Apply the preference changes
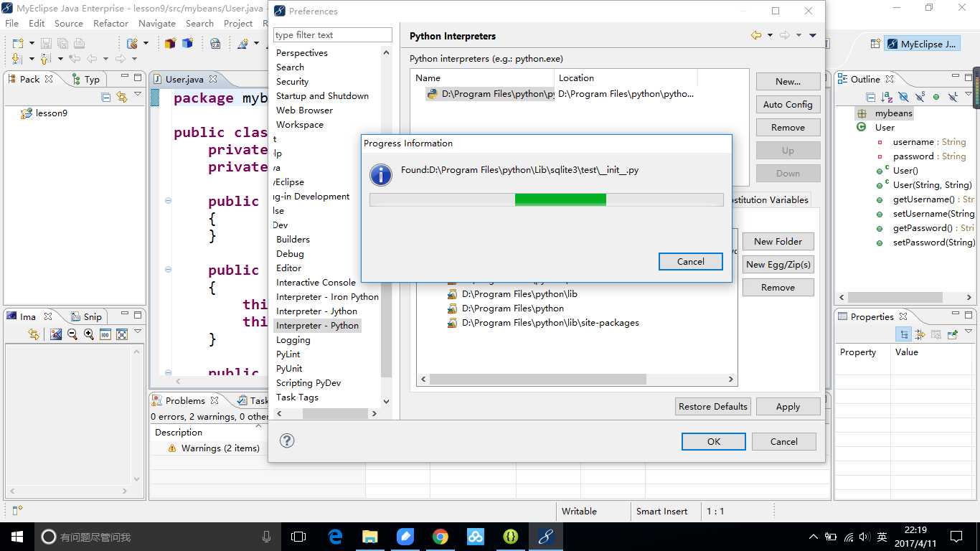This screenshot has height=551, width=980. pos(788,407)
